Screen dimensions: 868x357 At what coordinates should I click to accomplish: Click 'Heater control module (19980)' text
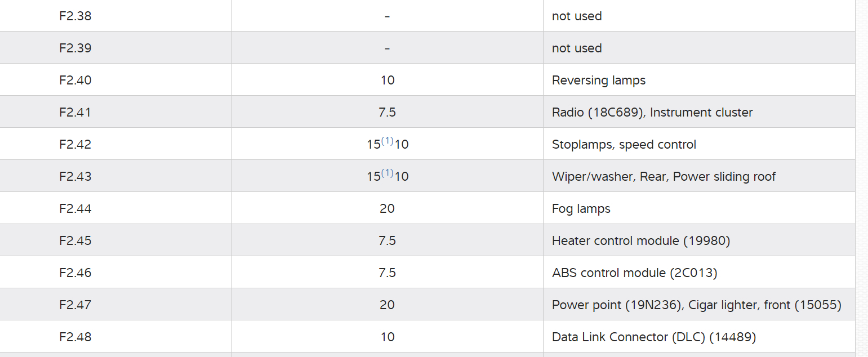point(640,240)
